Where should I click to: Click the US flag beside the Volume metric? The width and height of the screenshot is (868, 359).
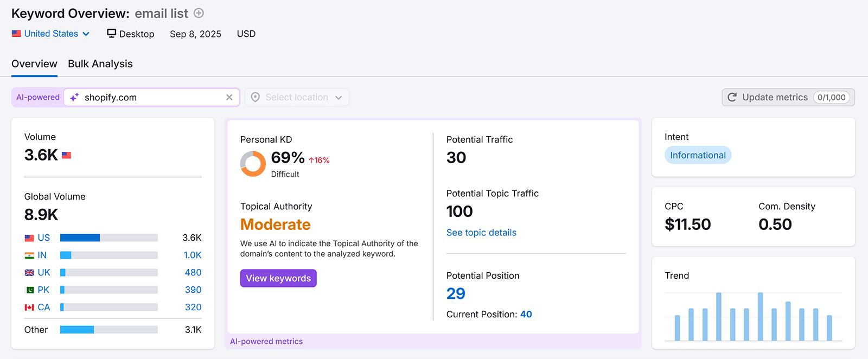point(66,155)
